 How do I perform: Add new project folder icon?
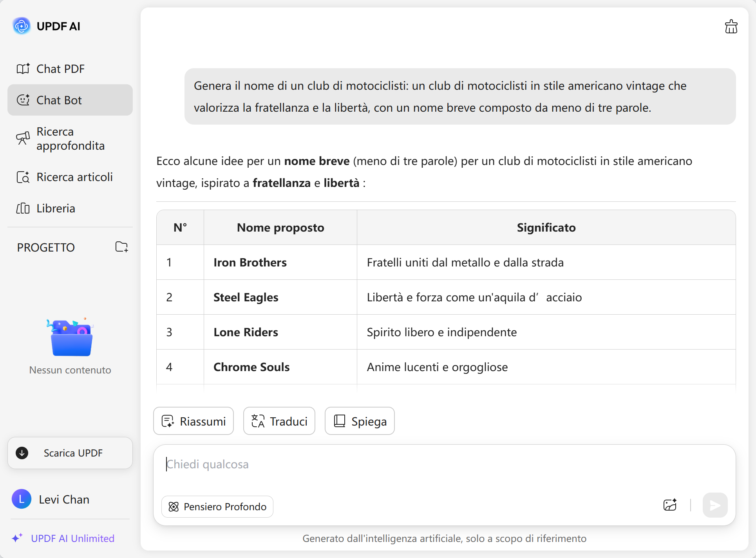click(x=121, y=247)
